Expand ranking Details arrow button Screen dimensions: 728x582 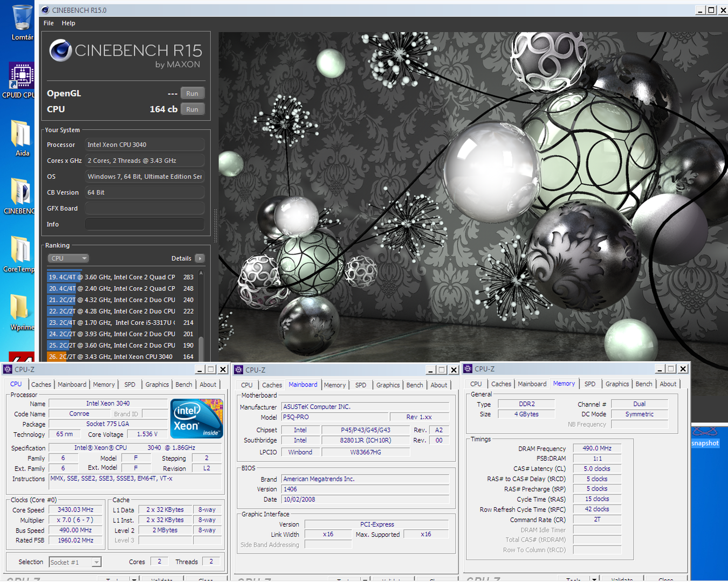[200, 258]
